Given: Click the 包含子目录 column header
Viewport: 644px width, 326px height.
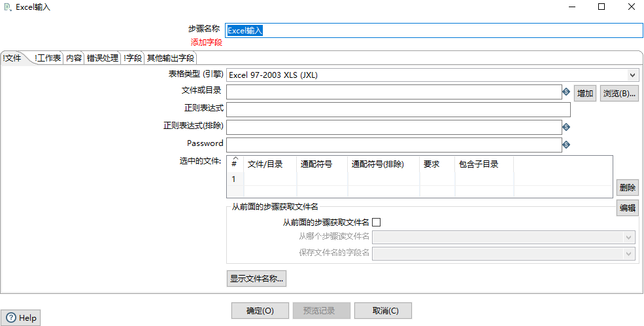Looking at the screenshot, I should tap(484, 164).
